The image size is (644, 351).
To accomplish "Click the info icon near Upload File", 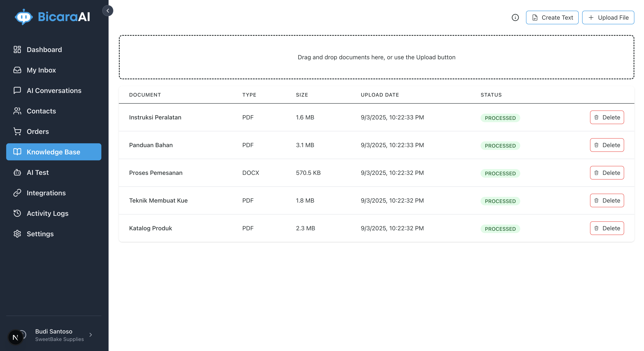I will pyautogui.click(x=515, y=17).
